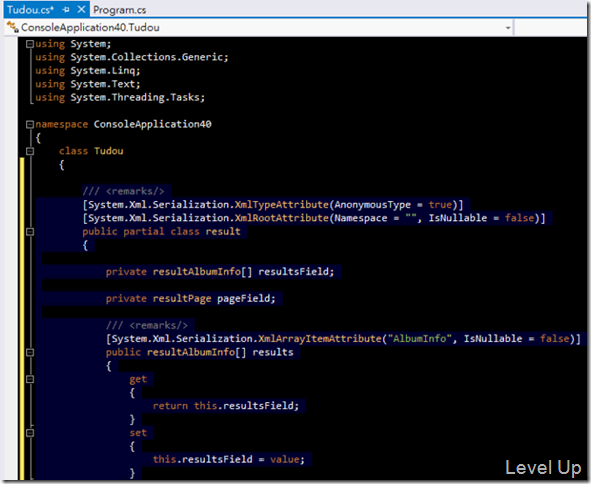591x484 pixels.
Task: Click the 'private resultPage pageField;' line
Action: pos(190,299)
